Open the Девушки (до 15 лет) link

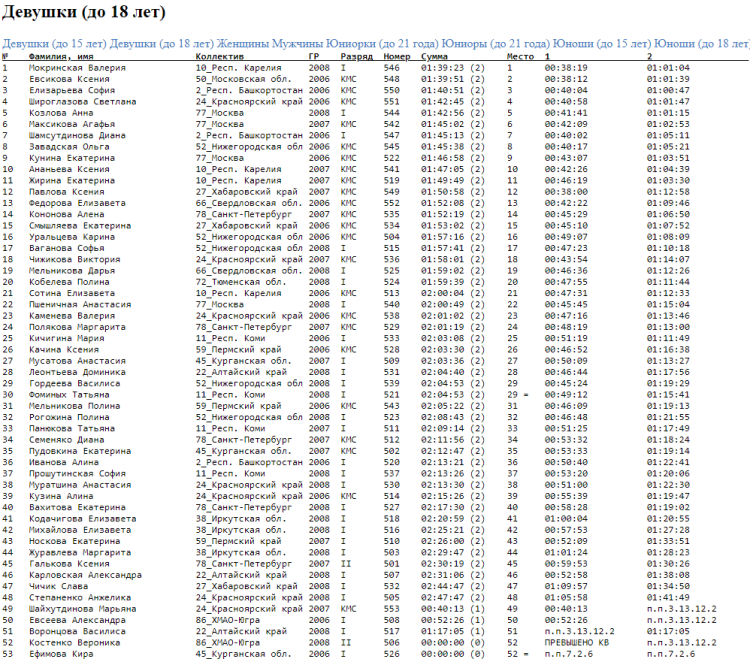point(54,44)
